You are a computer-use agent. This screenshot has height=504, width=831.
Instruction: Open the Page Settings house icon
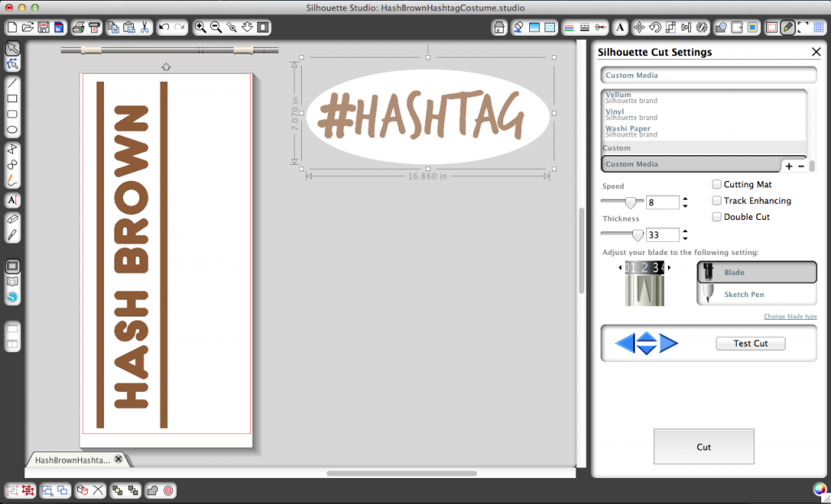click(499, 27)
